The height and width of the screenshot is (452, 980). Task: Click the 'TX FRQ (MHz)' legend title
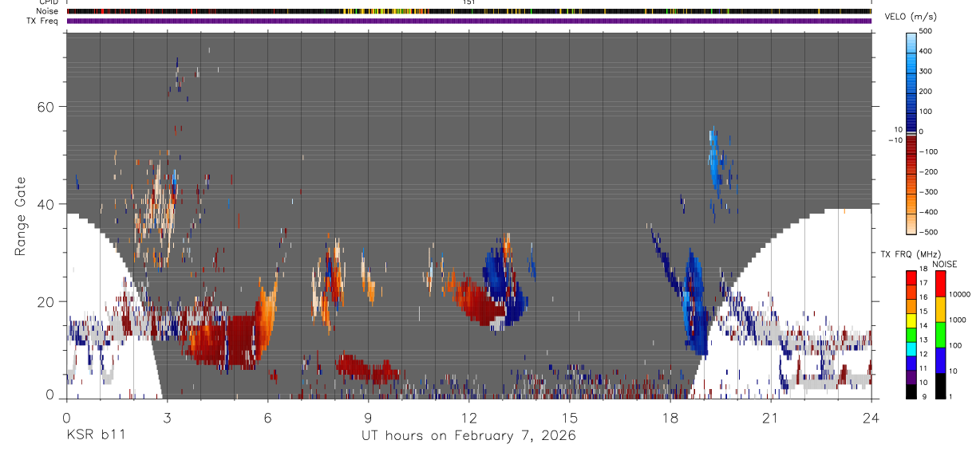pos(909,254)
